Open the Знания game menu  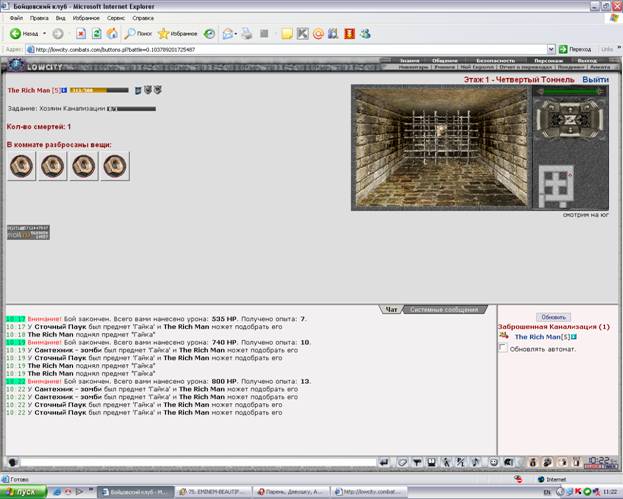[x=409, y=60]
